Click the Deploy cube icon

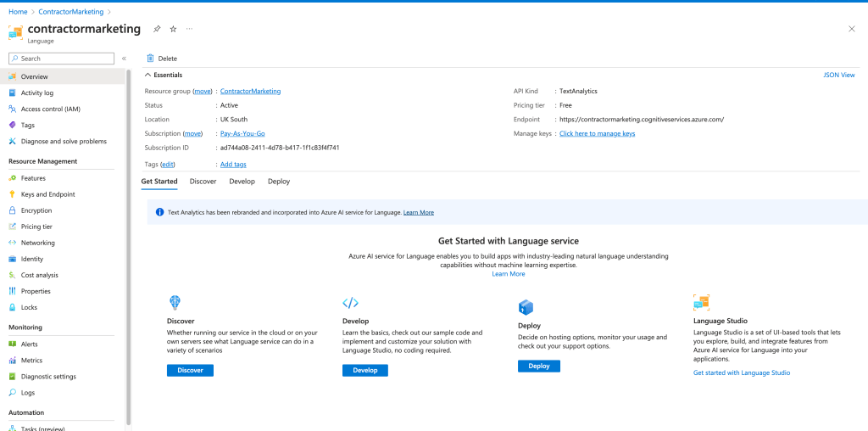coord(526,307)
